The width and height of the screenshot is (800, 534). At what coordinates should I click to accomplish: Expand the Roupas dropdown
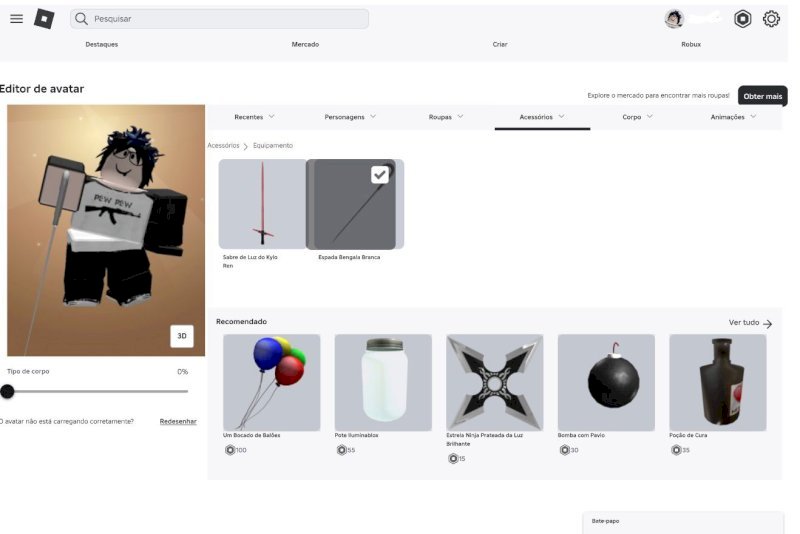coord(446,117)
